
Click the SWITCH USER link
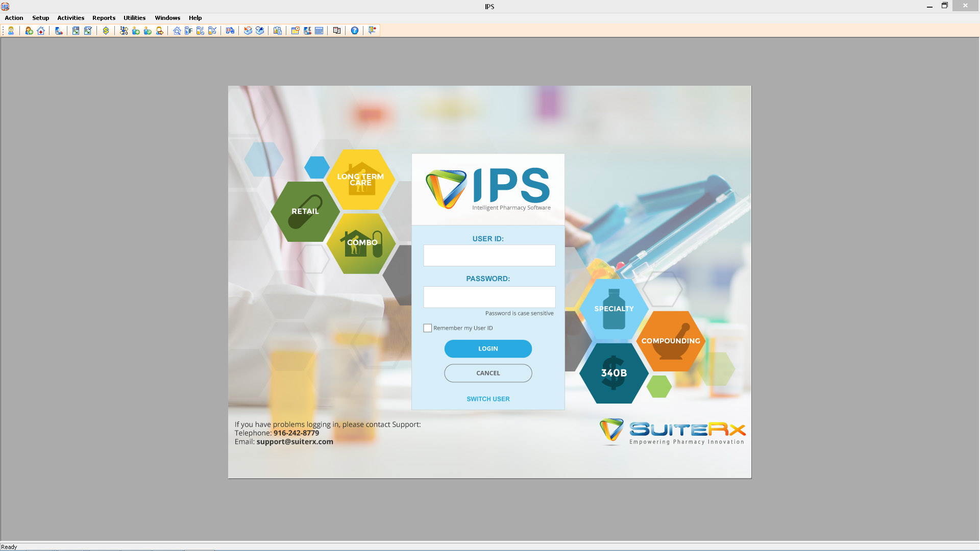(488, 399)
